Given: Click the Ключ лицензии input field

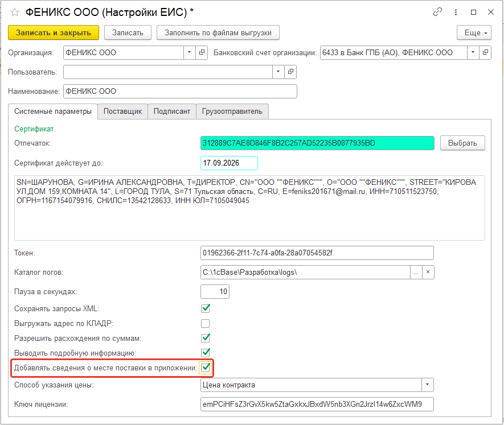Looking at the screenshot, I should pyautogui.click(x=317, y=404).
